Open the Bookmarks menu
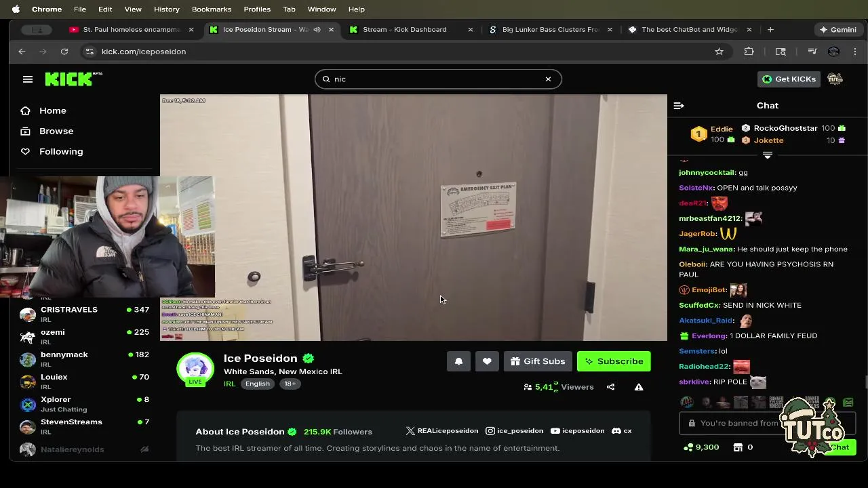This screenshot has height=488, width=868. tap(212, 9)
